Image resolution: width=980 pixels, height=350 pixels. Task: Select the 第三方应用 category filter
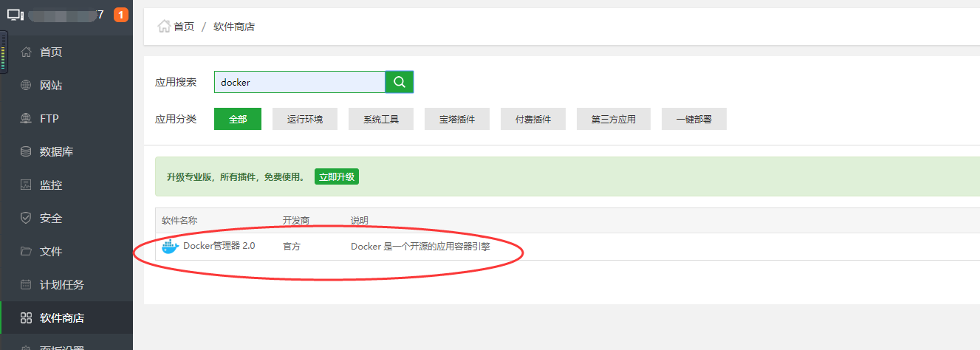[614, 119]
